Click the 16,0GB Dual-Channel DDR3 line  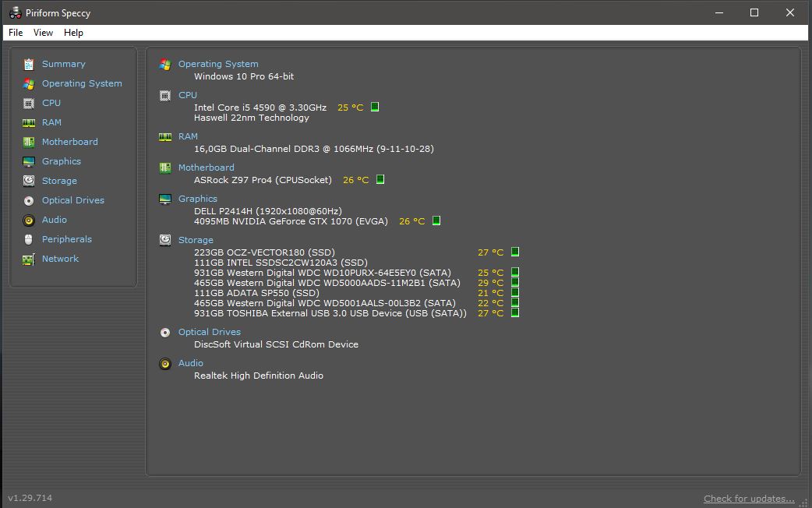(314, 149)
